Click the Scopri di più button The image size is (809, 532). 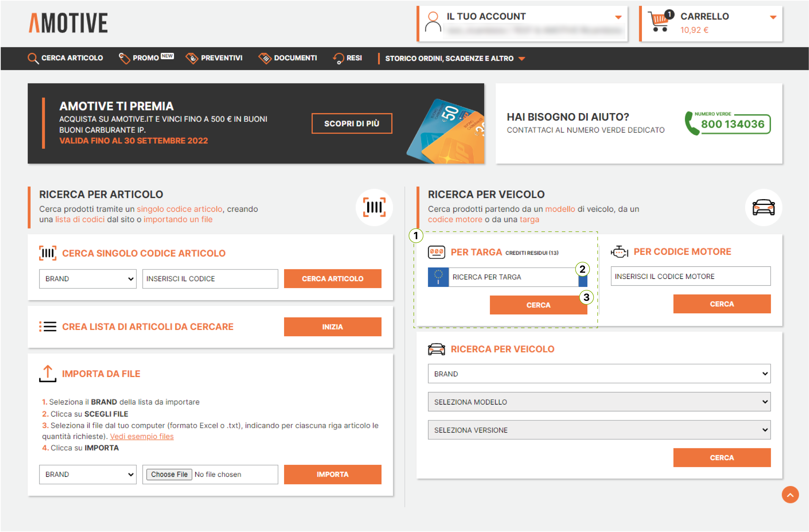pos(352,123)
